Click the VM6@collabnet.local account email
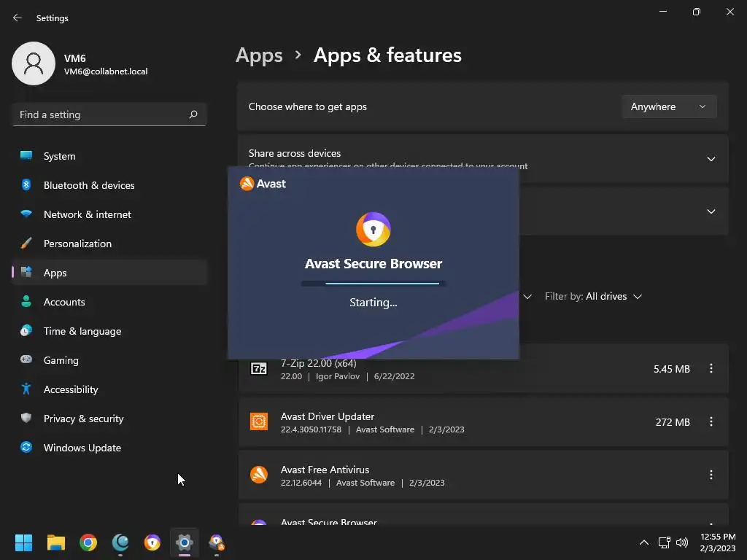Image resolution: width=747 pixels, height=560 pixels. [x=106, y=71]
